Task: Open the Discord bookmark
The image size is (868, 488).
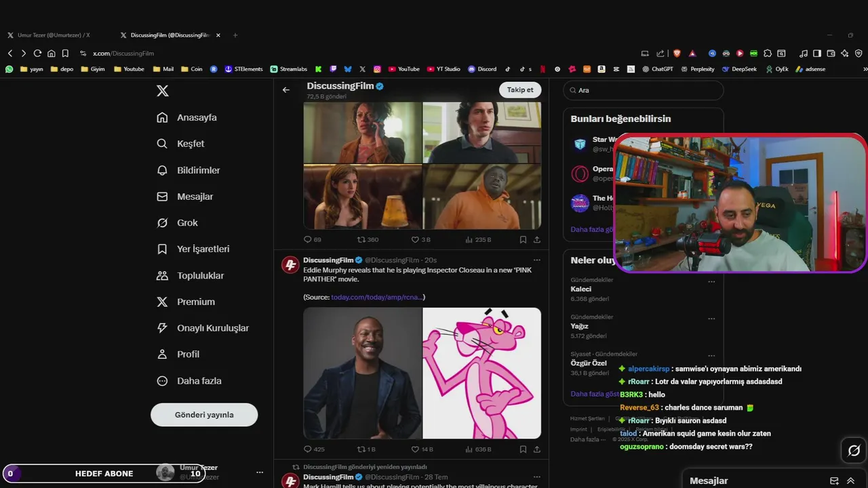Action: [482, 69]
